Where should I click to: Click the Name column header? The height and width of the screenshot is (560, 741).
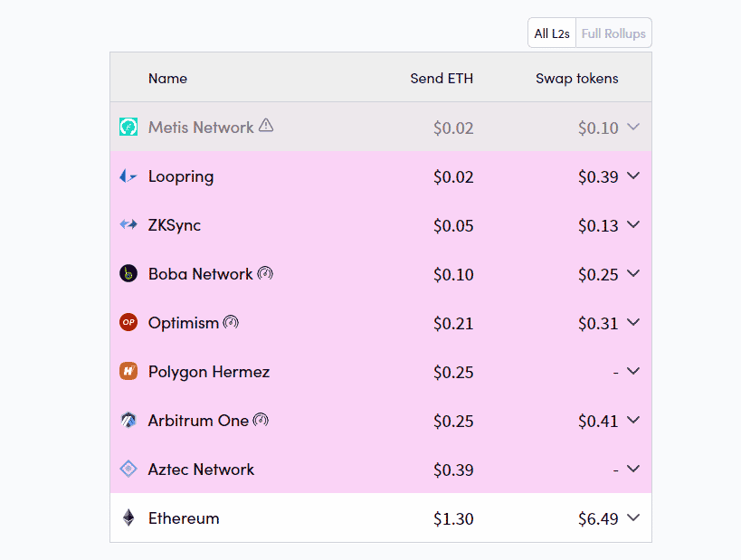point(167,79)
